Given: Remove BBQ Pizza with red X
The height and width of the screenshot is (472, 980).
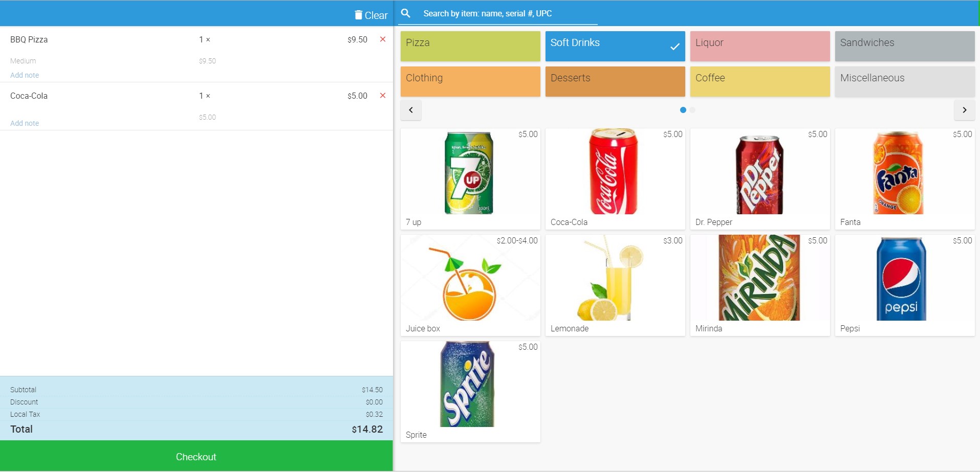Looking at the screenshot, I should (x=382, y=39).
